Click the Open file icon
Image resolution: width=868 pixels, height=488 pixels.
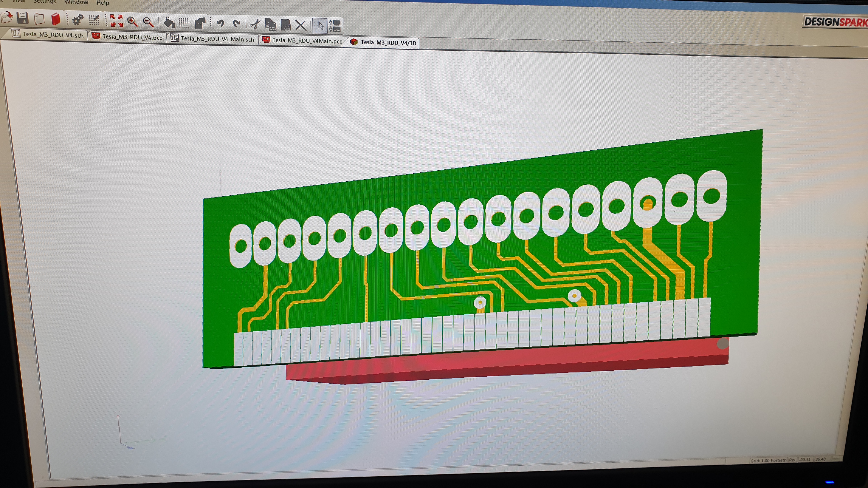pos(7,17)
